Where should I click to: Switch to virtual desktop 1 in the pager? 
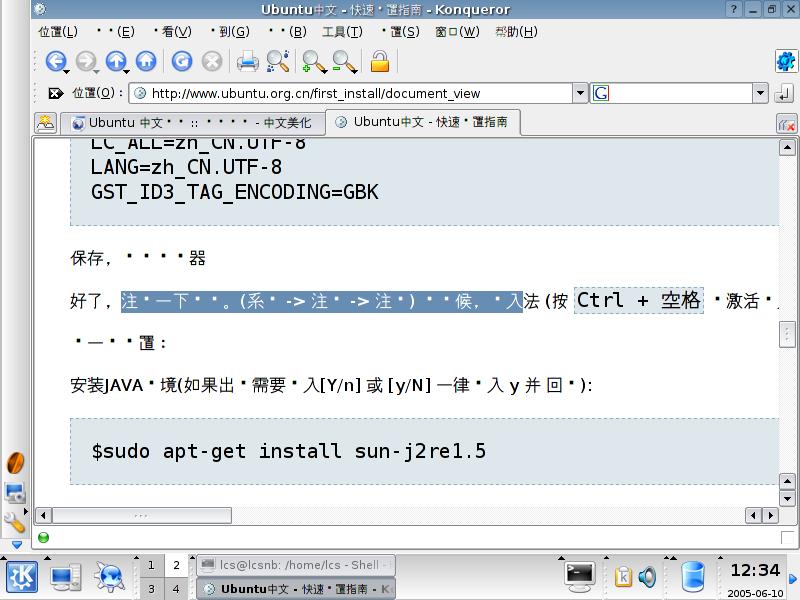pyautogui.click(x=151, y=565)
